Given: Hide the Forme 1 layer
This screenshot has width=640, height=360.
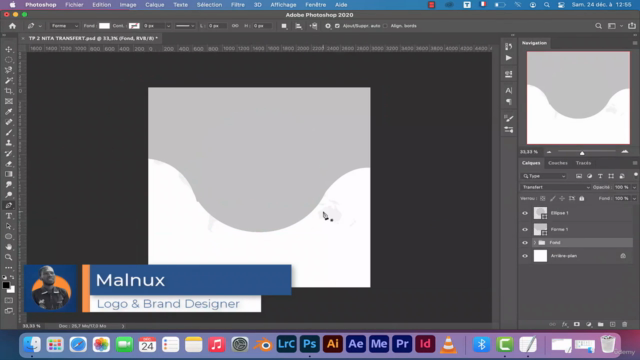Looking at the screenshot, I should [525, 229].
